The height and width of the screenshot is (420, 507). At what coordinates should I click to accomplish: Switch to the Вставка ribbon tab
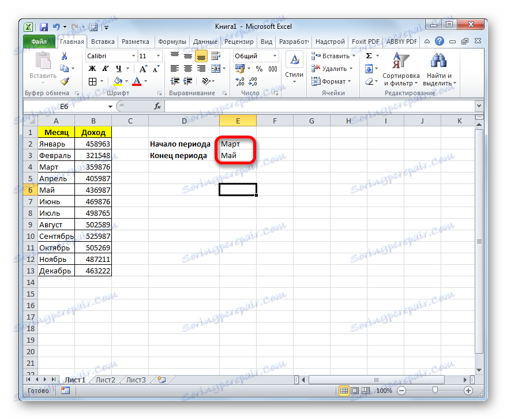tap(103, 42)
